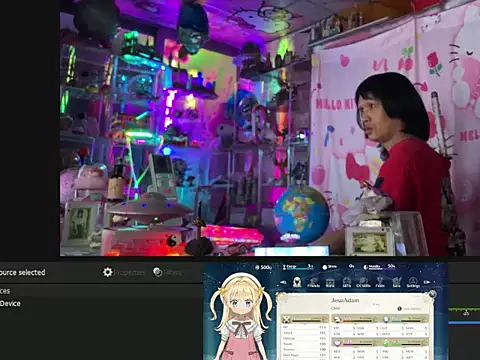Click the green stat category icon
The height and width of the screenshot is (360, 480).
386,343
